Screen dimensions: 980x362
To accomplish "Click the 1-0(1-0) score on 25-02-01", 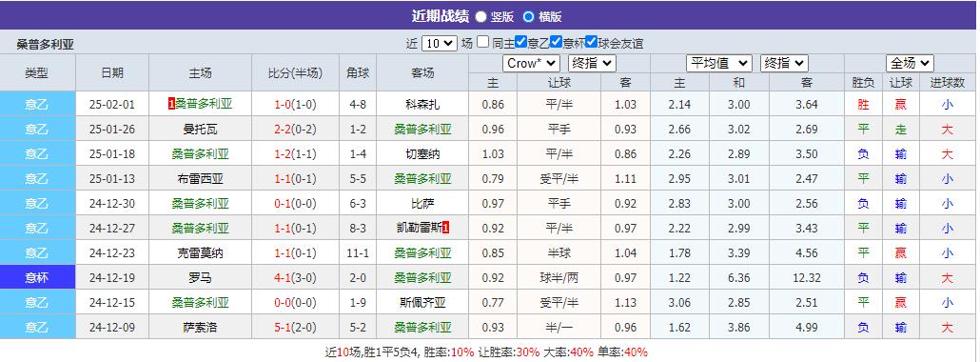I will [x=296, y=105].
